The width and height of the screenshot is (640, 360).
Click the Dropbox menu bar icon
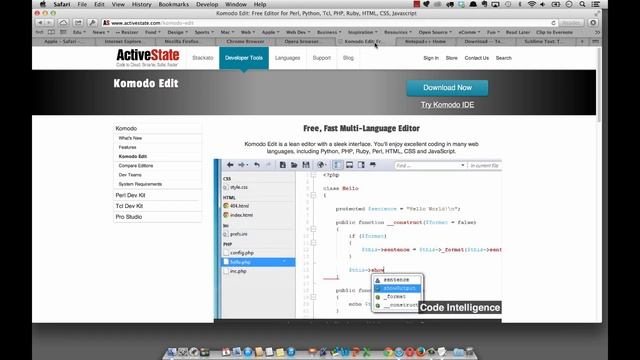tap(461, 4)
